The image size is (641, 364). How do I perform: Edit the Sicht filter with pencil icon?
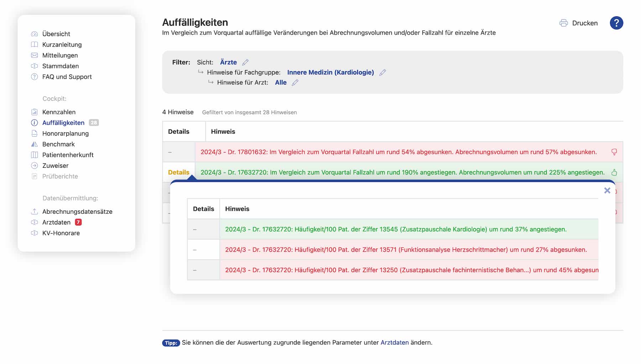tap(245, 62)
